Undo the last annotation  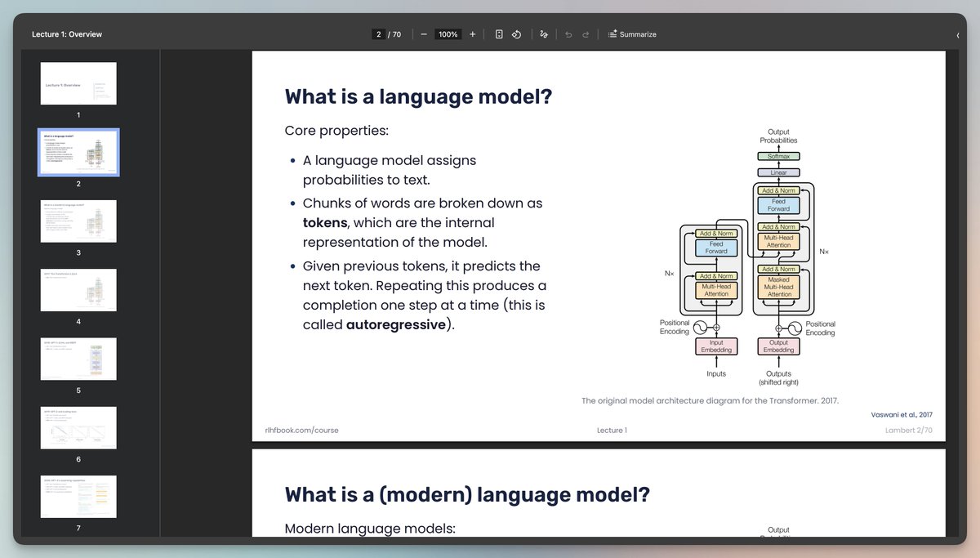(x=568, y=34)
